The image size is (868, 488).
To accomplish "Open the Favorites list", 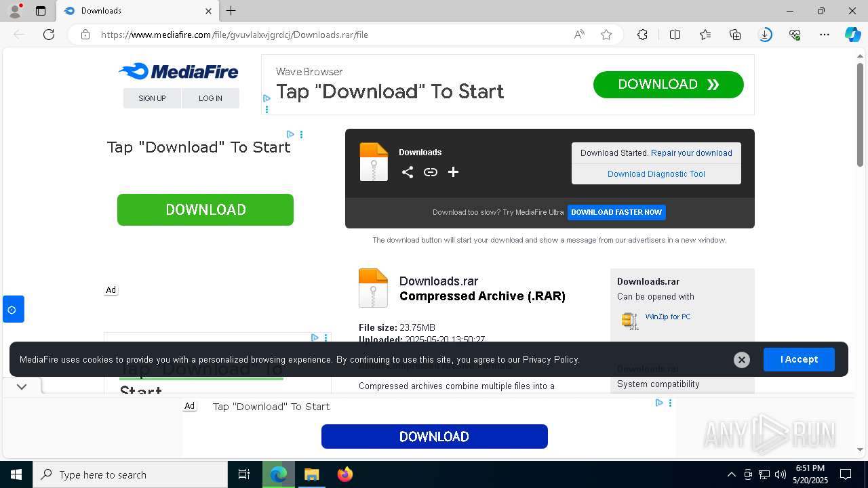I will point(705,35).
